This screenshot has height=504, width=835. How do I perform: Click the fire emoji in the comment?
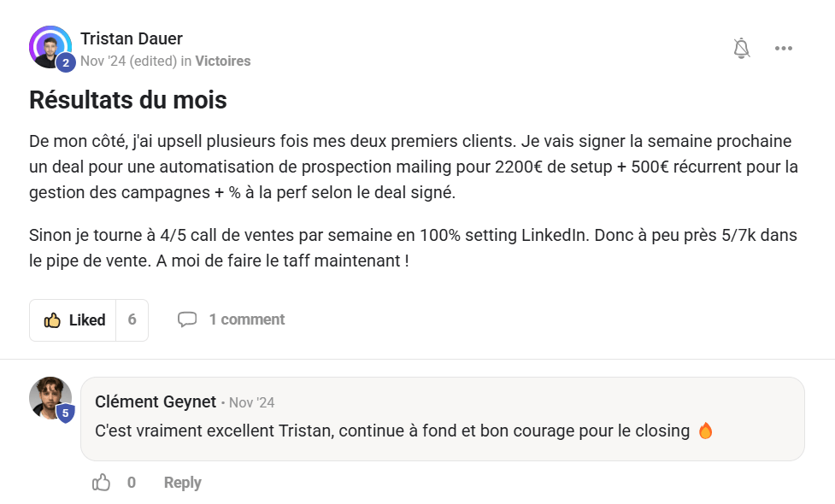[705, 431]
